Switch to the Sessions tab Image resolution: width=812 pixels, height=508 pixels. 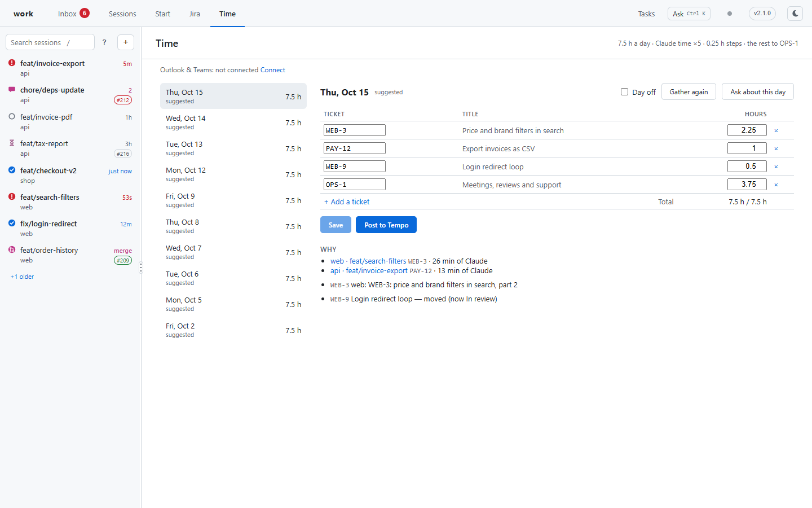coord(122,14)
